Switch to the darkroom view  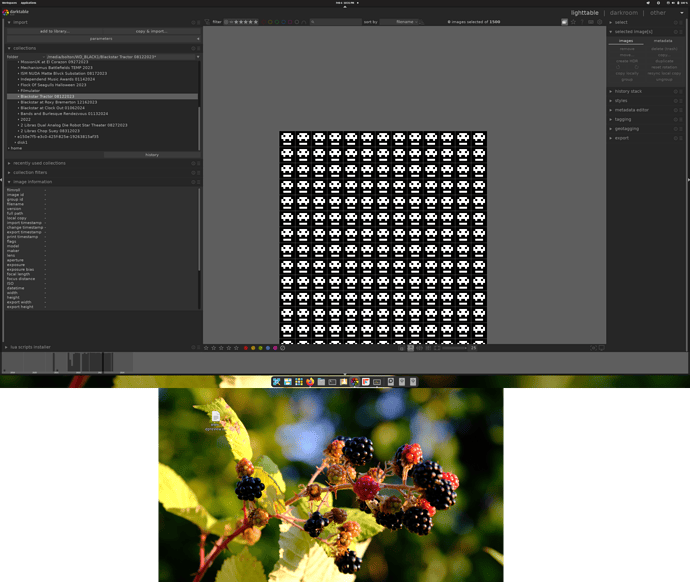pos(624,13)
